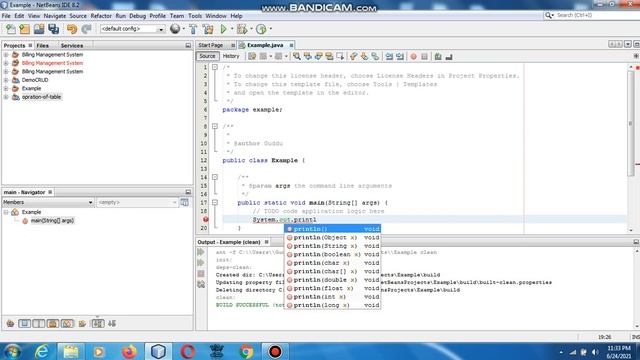640x360 pixels.
Task: Collapse the main method code fold
Action: pyautogui.click(x=215, y=202)
